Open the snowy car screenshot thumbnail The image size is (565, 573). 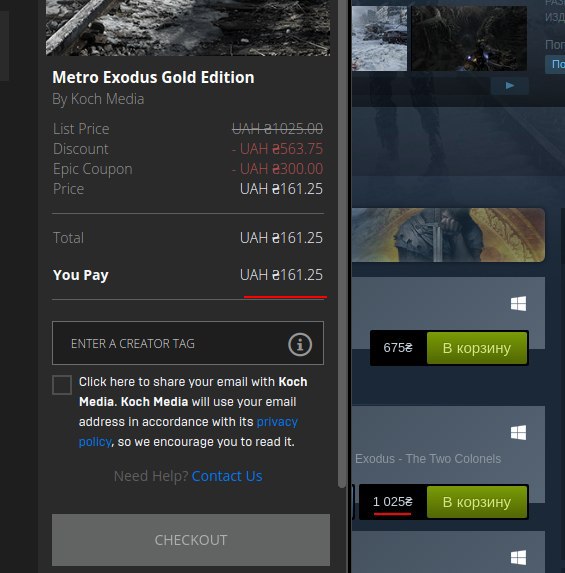tap(379, 38)
